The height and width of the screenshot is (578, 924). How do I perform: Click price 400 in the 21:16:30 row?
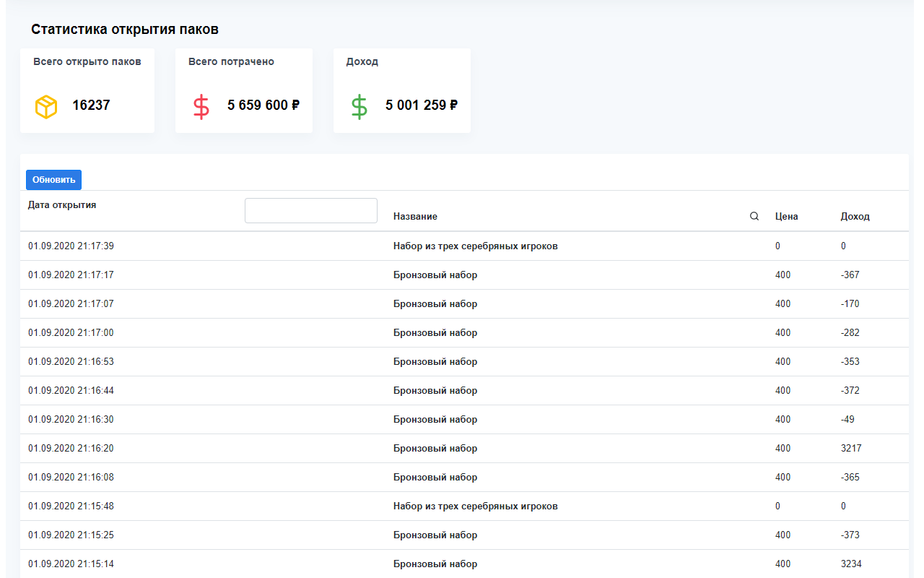click(x=783, y=419)
